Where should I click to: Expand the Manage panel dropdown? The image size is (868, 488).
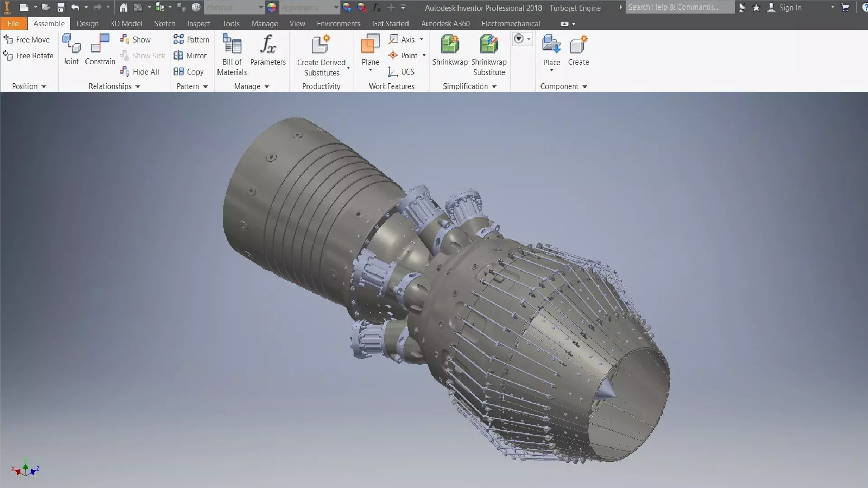[x=267, y=87]
